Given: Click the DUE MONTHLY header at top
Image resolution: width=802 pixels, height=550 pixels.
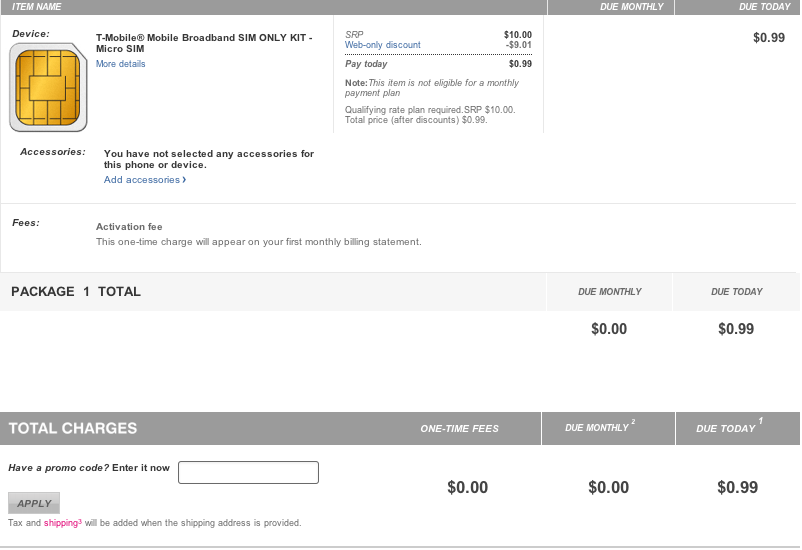Looking at the screenshot, I should [632, 7].
